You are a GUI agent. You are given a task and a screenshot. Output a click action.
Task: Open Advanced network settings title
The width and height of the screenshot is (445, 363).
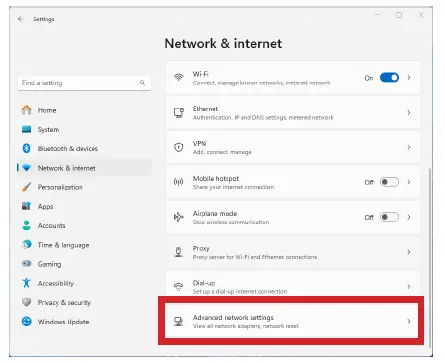click(233, 318)
